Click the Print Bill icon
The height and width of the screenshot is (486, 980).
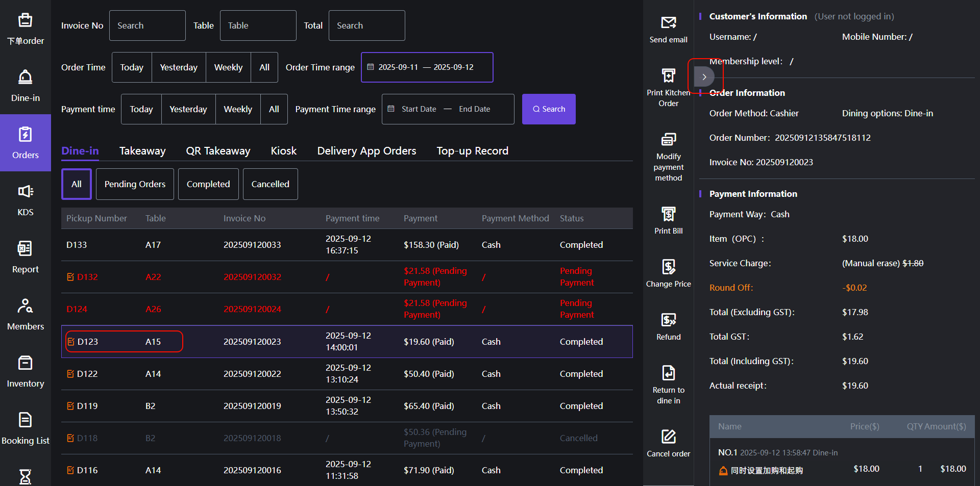point(668,214)
